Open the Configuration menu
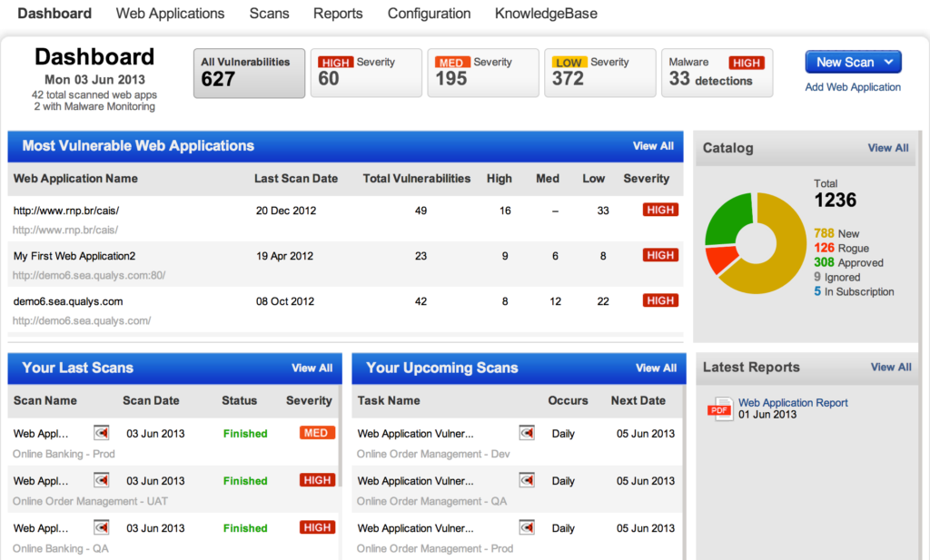Image resolution: width=930 pixels, height=560 pixels. coord(429,14)
